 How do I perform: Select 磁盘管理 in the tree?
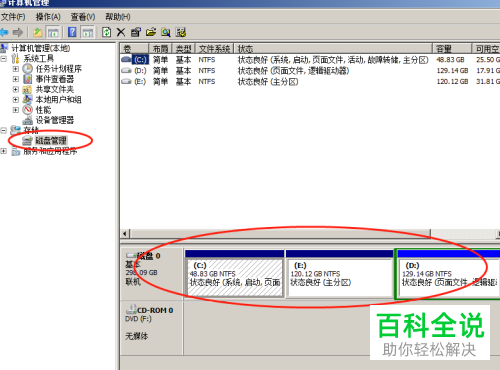[51, 141]
